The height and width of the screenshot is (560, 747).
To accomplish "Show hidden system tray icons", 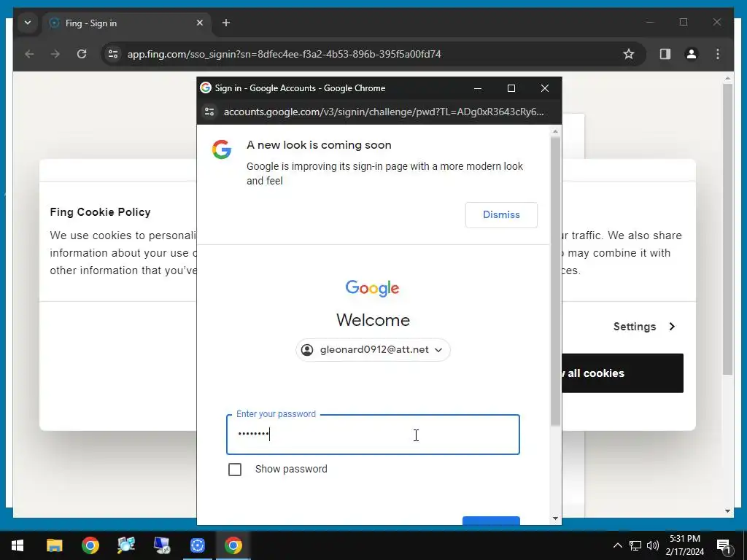I will click(617, 545).
